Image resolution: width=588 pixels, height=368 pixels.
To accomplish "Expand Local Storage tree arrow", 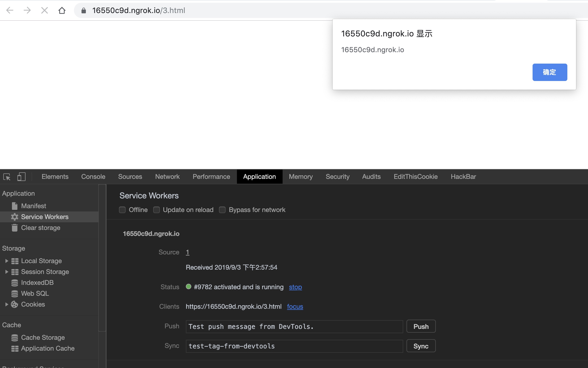I will (7, 261).
